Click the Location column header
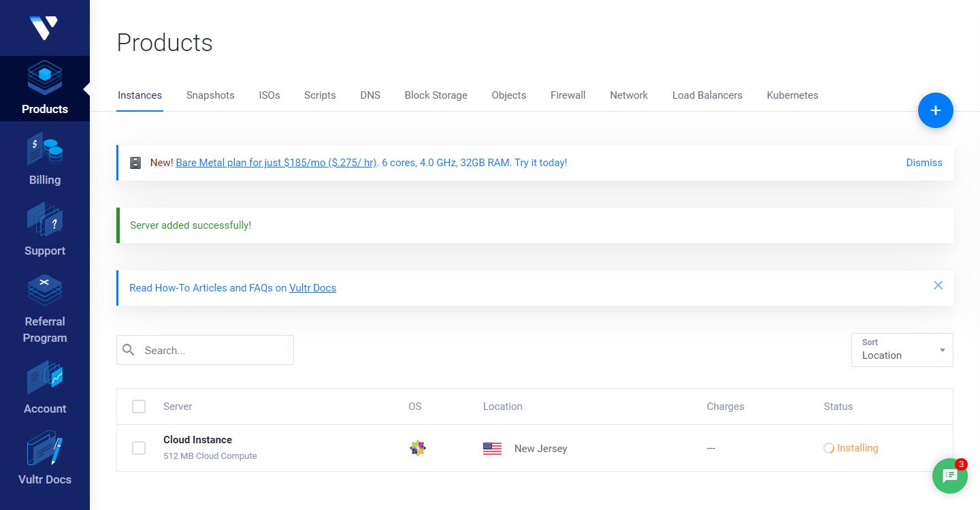 click(503, 407)
